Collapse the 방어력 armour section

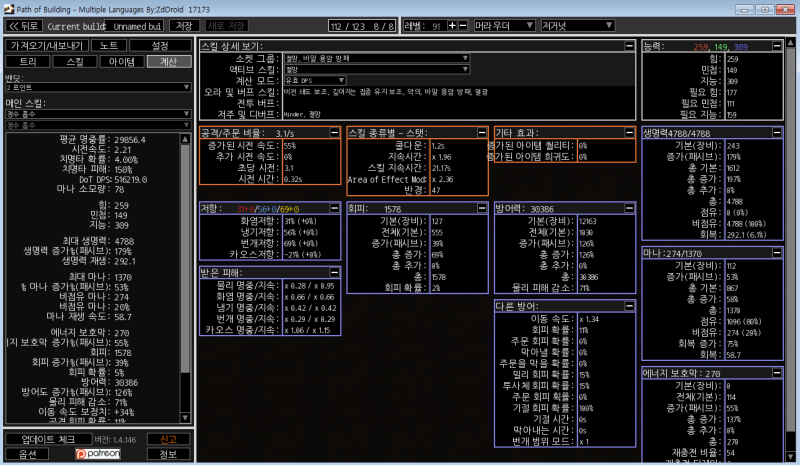tap(629, 208)
